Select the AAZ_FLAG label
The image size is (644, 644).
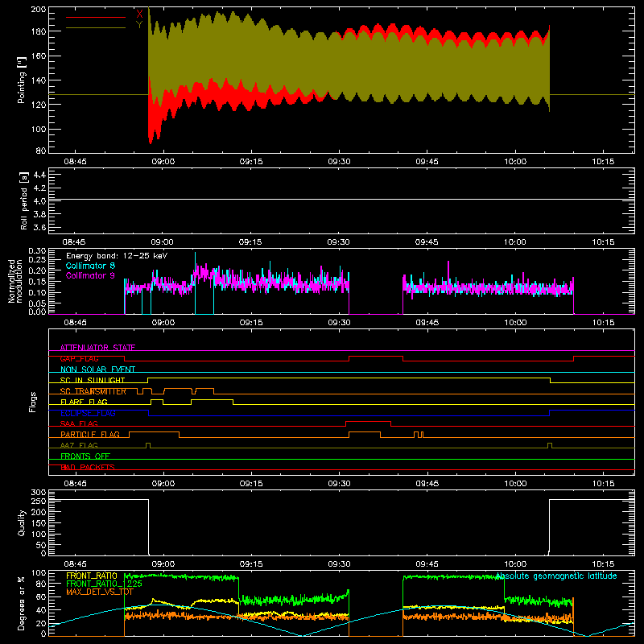(x=79, y=445)
